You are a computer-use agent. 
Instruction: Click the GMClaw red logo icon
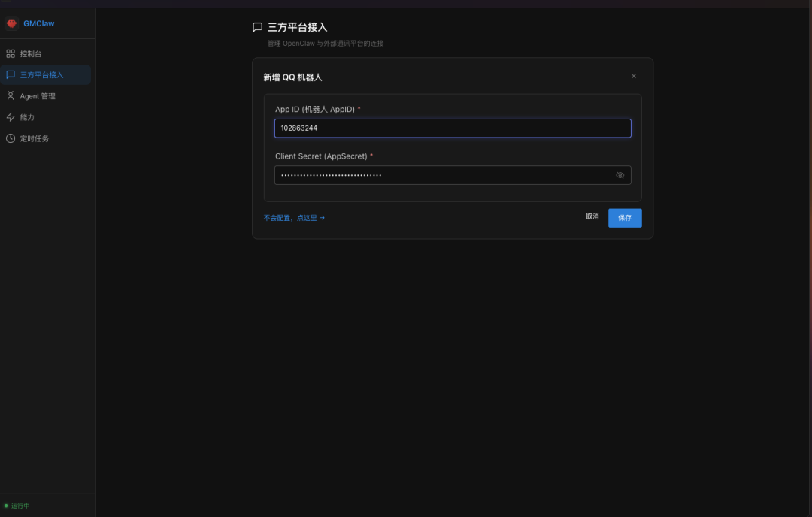[x=11, y=23]
